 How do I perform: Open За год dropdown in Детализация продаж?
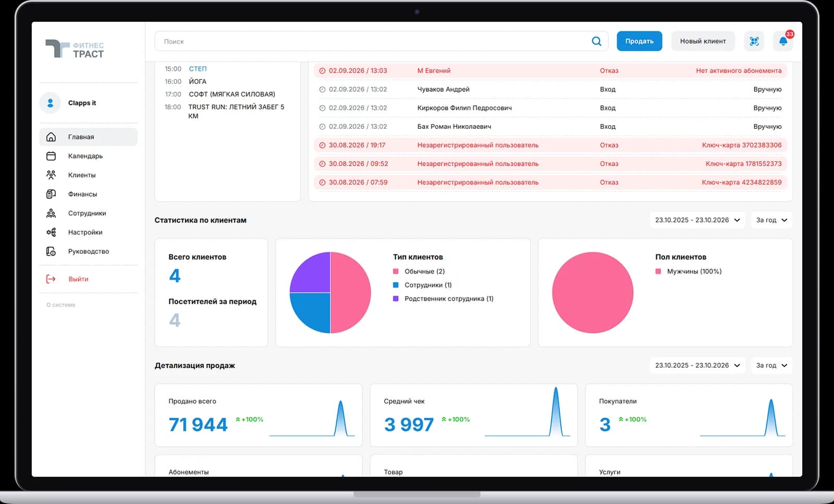coord(771,365)
